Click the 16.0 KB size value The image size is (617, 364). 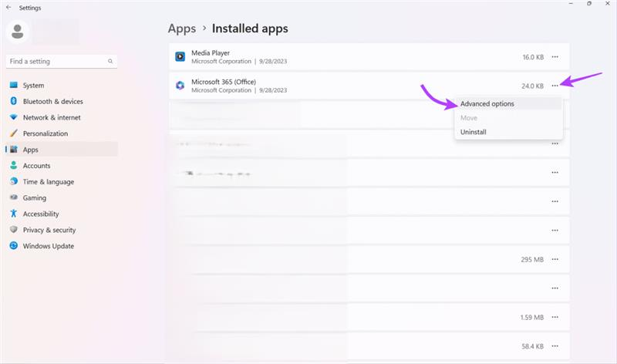[533, 57]
